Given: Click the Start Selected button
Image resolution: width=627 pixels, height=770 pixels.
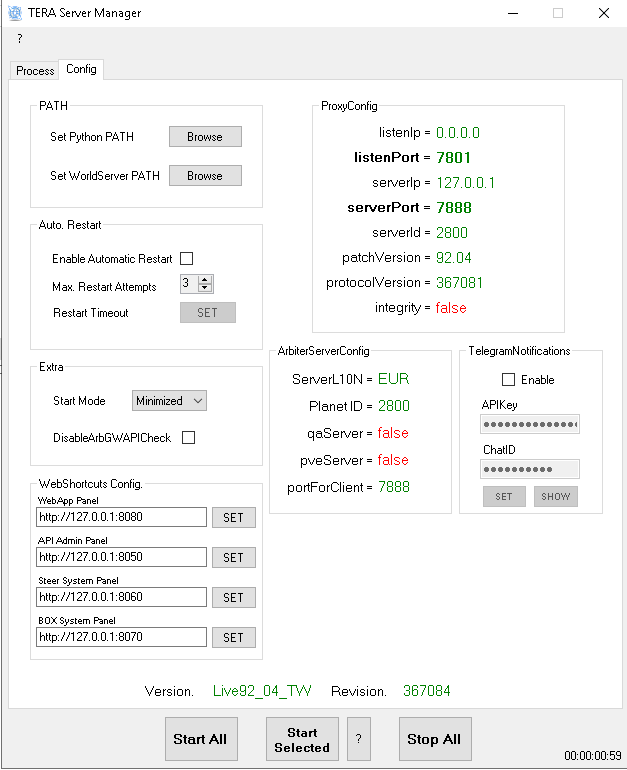Looking at the screenshot, I should [302, 739].
